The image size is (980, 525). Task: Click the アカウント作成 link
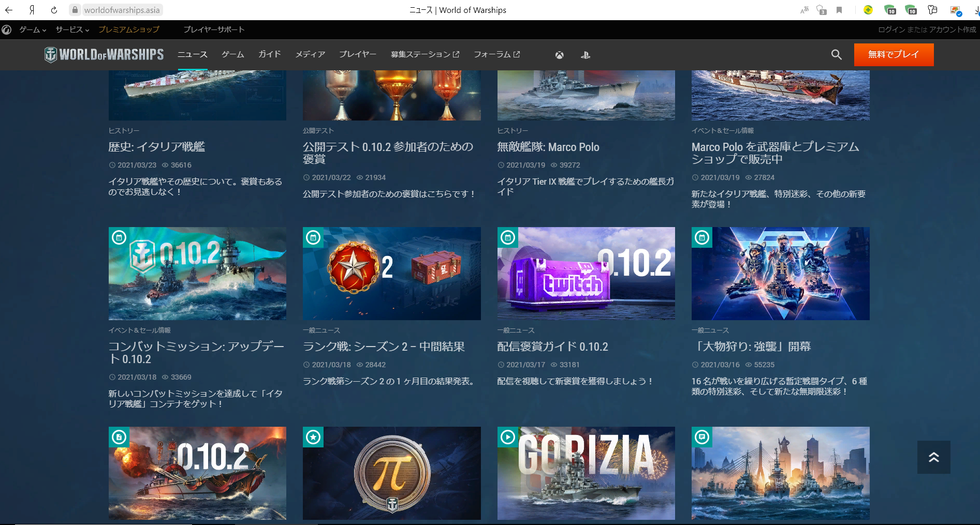point(953,29)
